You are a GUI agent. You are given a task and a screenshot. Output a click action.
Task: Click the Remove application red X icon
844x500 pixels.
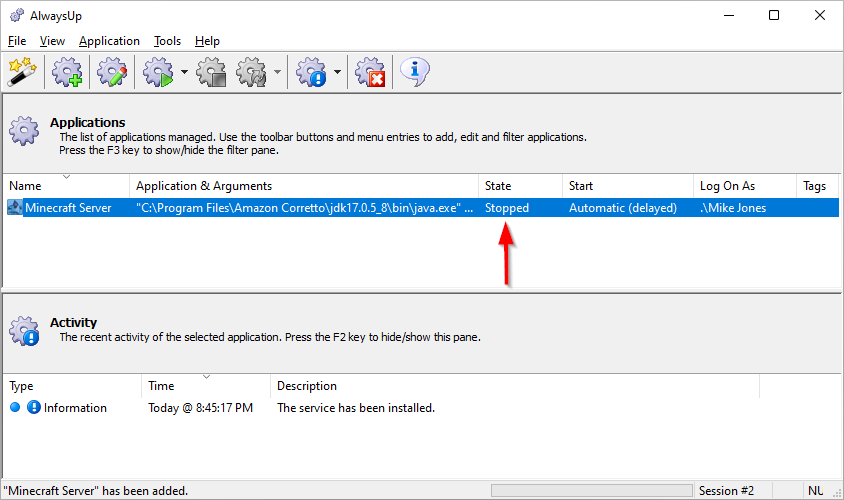(370, 72)
